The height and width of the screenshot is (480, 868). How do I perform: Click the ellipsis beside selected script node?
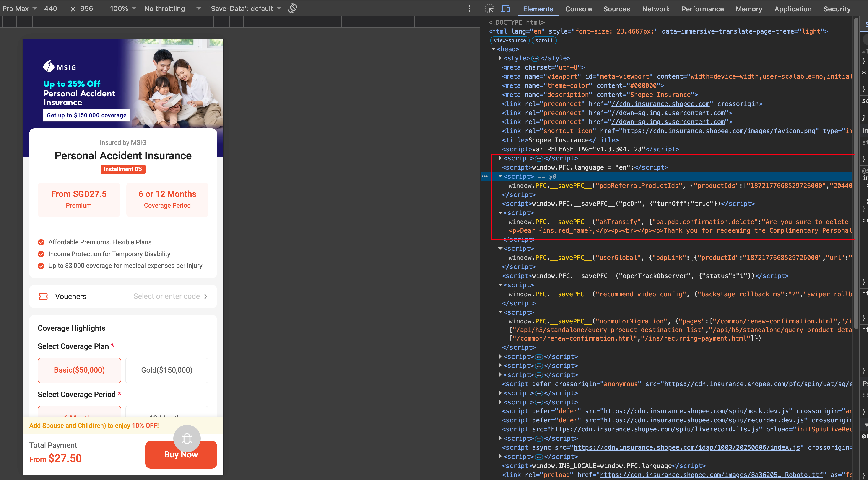(485, 176)
